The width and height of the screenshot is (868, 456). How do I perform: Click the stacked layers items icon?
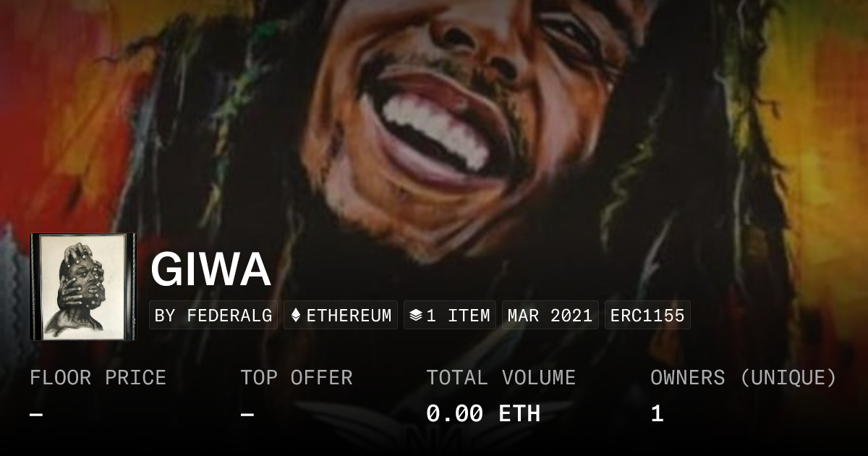pyautogui.click(x=415, y=316)
